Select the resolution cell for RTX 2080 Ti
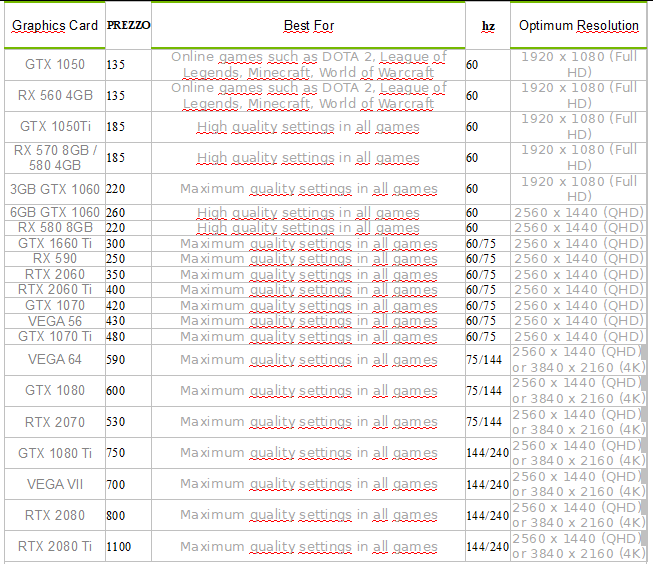This screenshot has width=653, height=564. (x=579, y=547)
